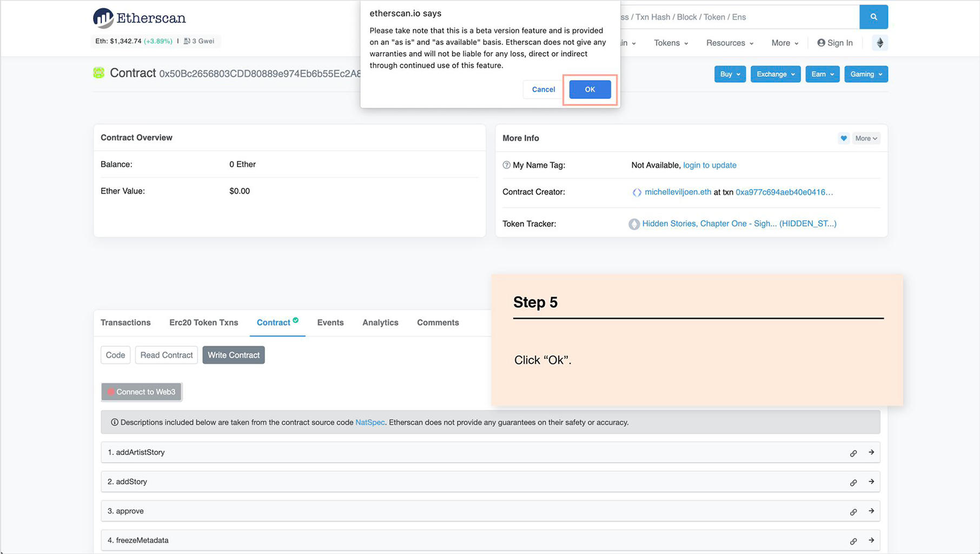Open the NatSpec link
The width and height of the screenshot is (980, 554).
tap(370, 423)
